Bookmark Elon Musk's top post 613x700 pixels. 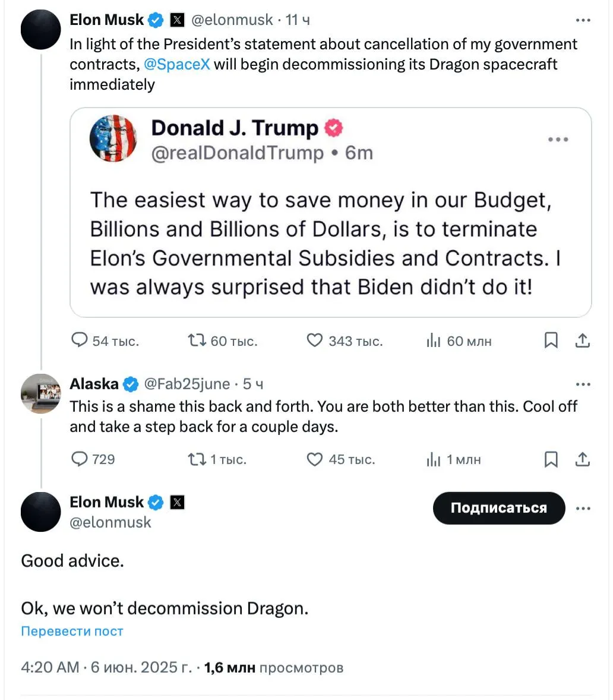551,340
